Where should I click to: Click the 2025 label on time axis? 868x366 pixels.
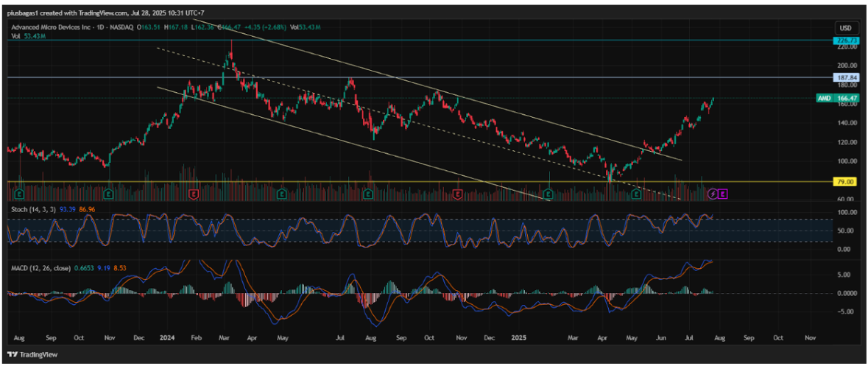pos(518,337)
